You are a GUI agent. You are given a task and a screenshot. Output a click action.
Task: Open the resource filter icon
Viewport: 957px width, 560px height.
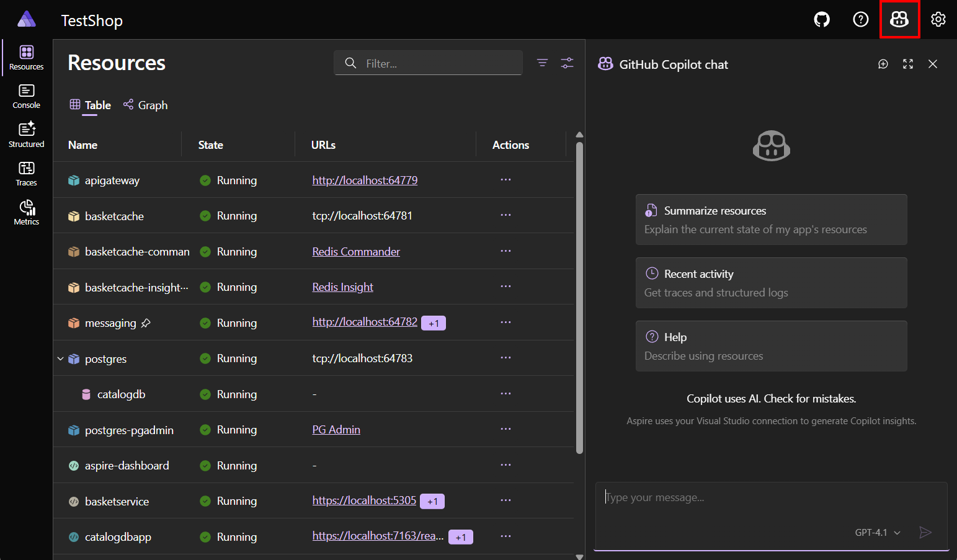pos(542,63)
